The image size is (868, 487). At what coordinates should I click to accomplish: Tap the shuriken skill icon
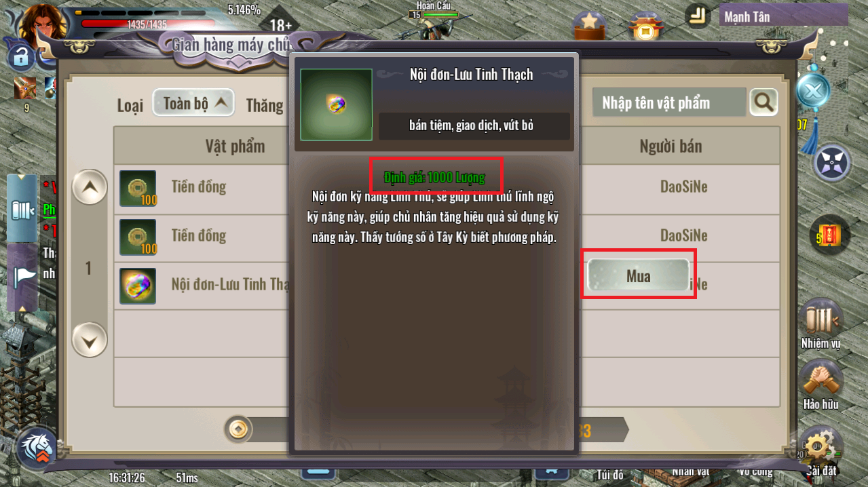(x=833, y=162)
